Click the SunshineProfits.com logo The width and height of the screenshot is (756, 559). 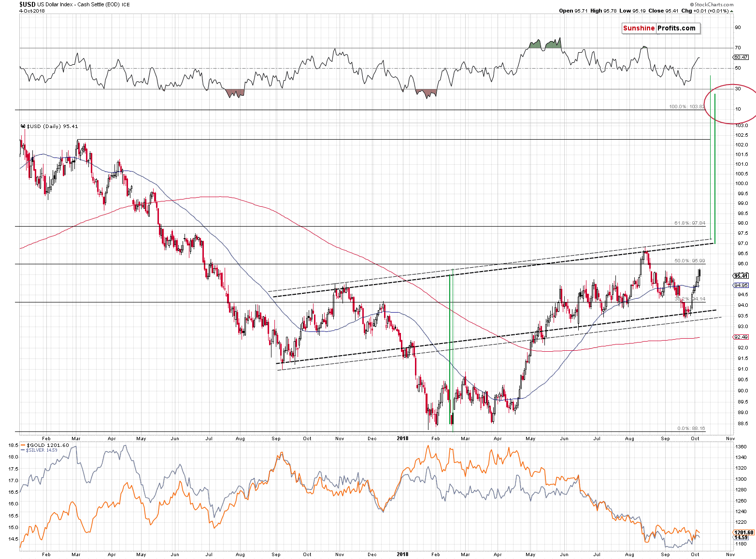[x=660, y=28]
